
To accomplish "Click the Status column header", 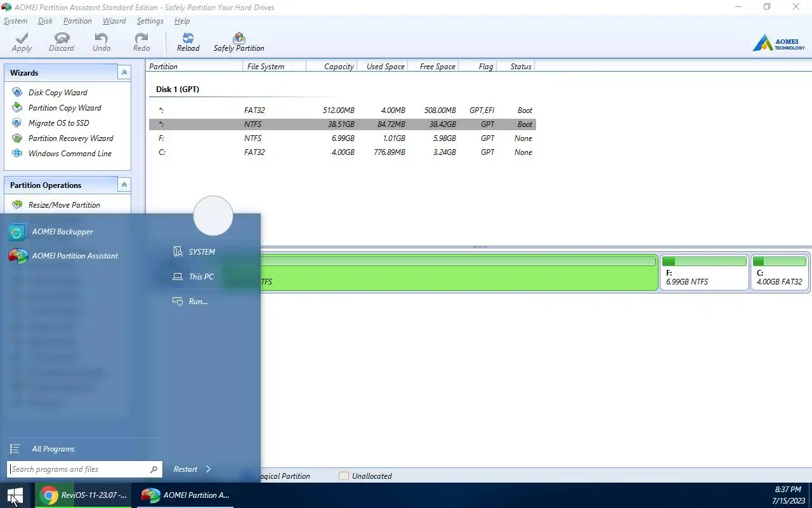I will coord(515,67).
